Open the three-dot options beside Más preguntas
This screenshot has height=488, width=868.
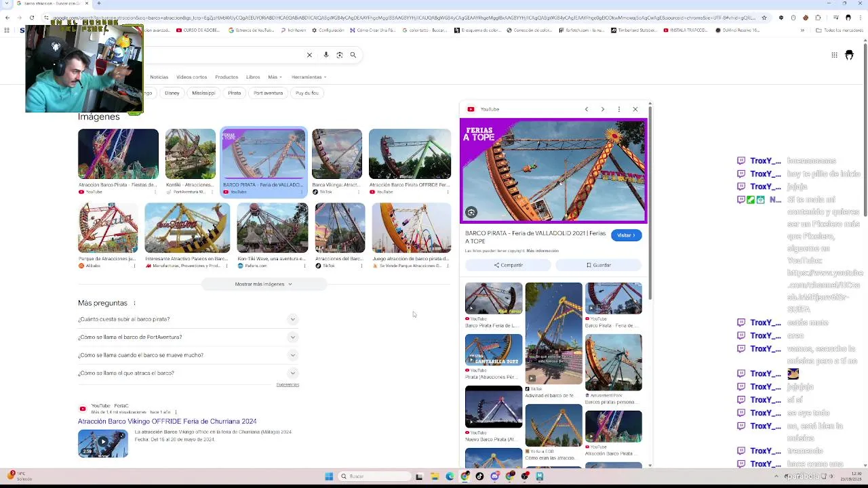[134, 303]
